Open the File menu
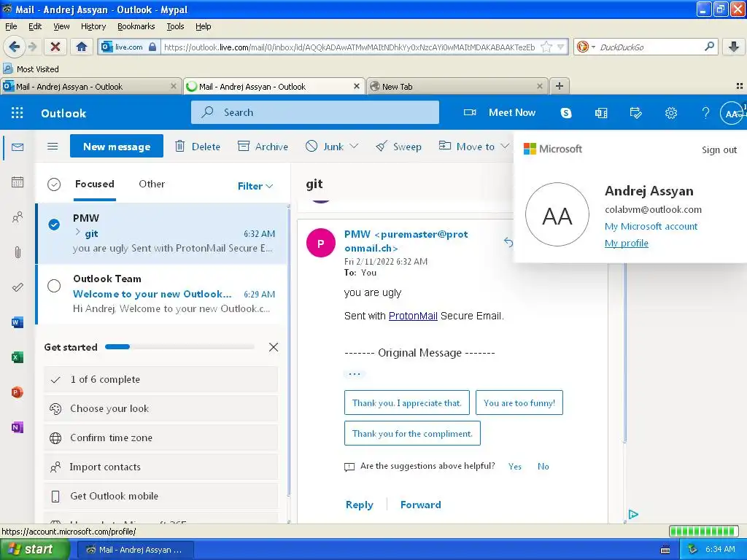The width and height of the screenshot is (747, 560). (x=11, y=26)
